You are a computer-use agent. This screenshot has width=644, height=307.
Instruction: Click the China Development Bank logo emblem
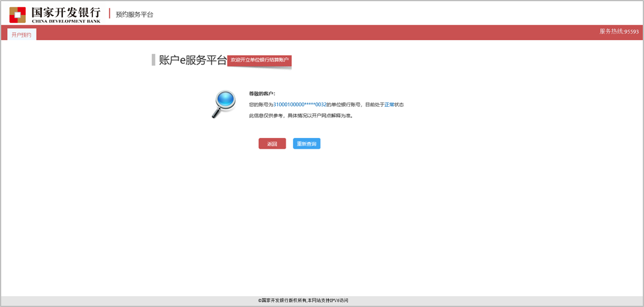click(x=17, y=14)
